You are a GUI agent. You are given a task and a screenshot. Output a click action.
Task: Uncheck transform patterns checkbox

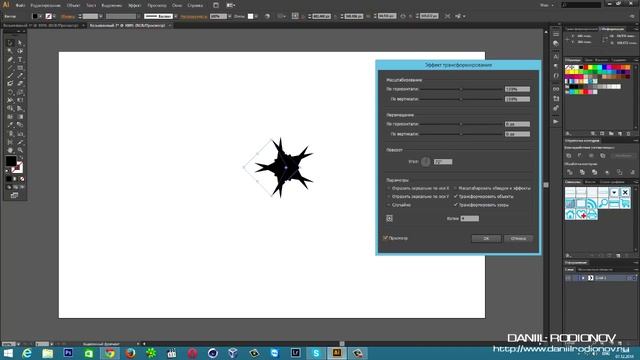[x=456, y=205]
